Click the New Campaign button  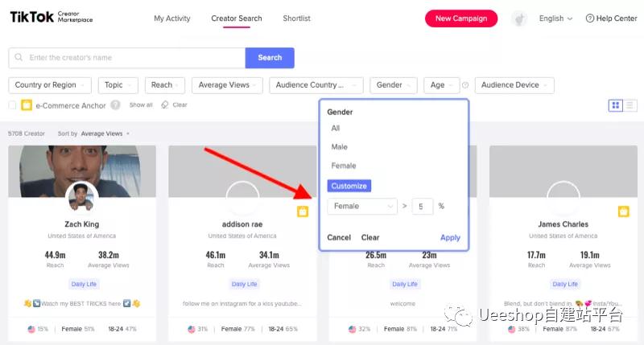[x=461, y=18]
